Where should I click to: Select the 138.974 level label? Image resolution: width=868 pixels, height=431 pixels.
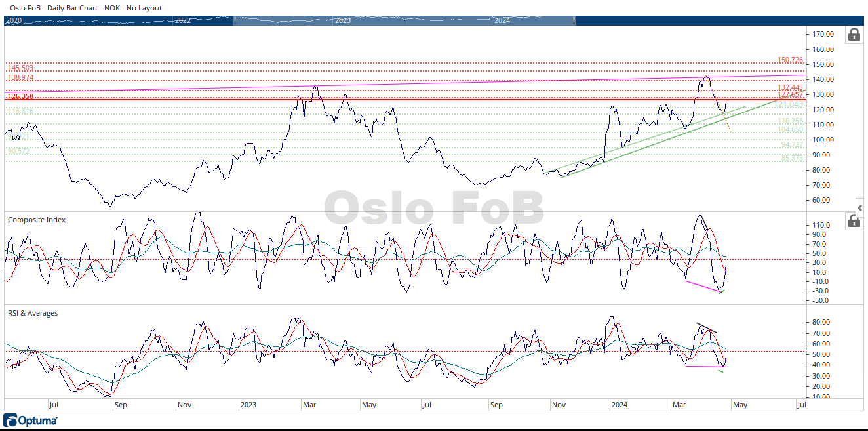pos(20,78)
